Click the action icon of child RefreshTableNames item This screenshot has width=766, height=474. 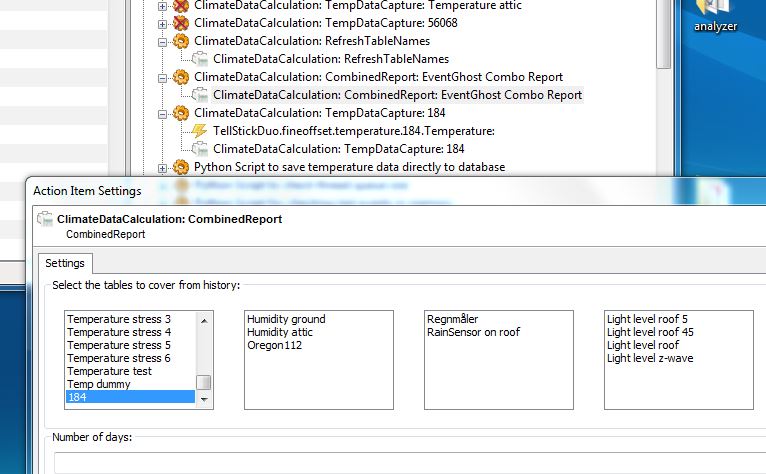tap(199, 59)
